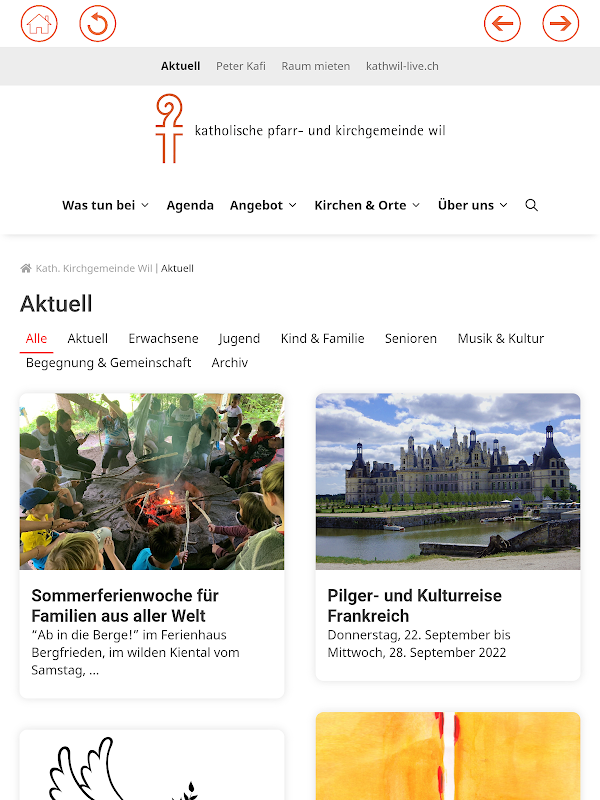600x800 pixels.
Task: Open the campfire Sommerferienwoche photo
Action: pos(152,482)
